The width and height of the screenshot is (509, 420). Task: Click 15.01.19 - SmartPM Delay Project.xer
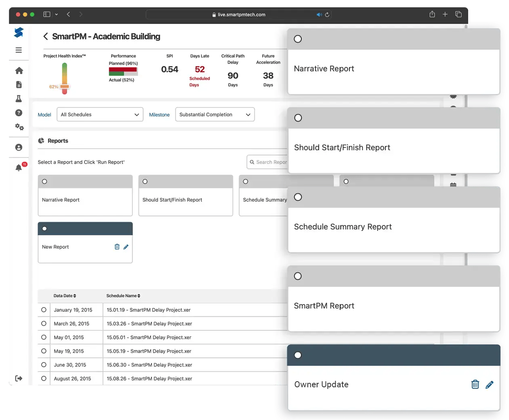point(149,310)
